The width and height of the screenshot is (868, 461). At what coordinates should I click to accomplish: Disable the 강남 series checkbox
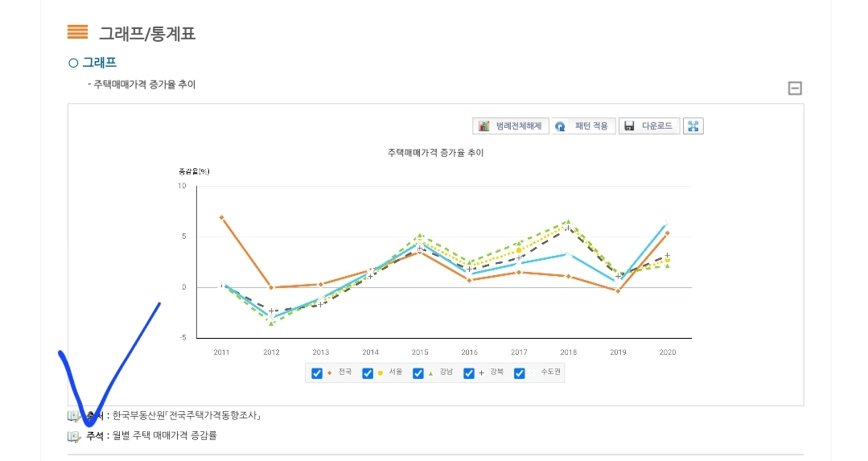(418, 373)
